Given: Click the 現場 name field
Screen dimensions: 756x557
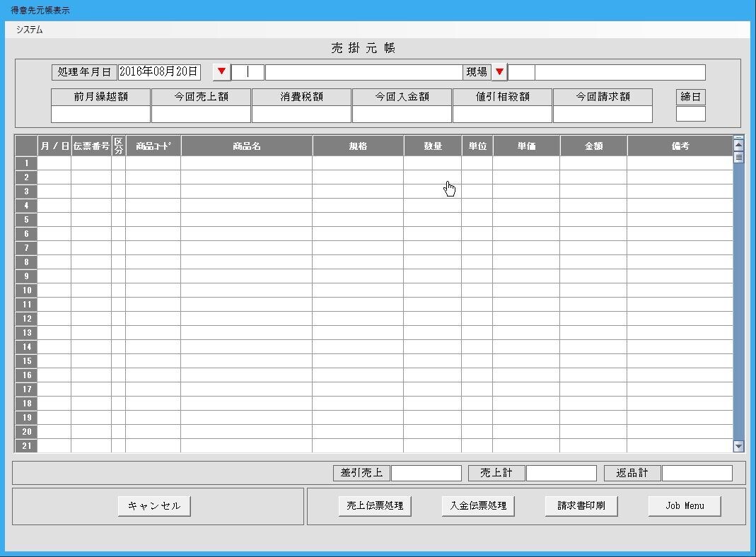Looking at the screenshot, I should pos(620,72).
